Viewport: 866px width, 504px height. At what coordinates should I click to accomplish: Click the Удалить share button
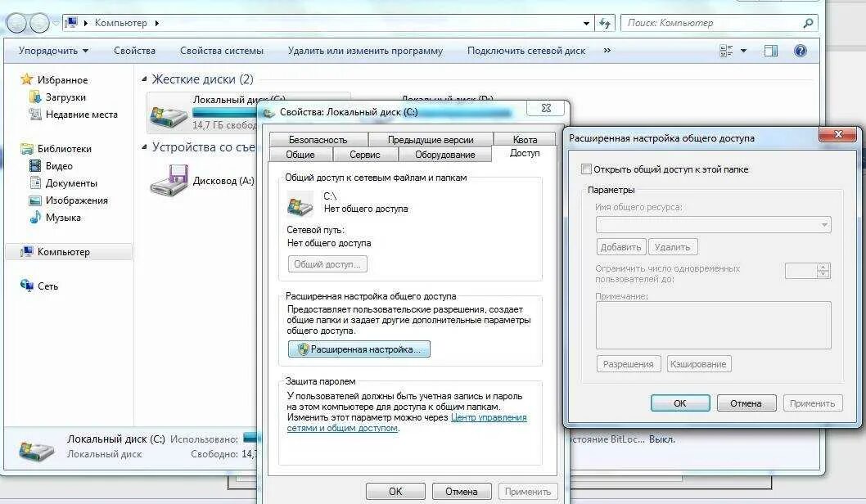pyautogui.click(x=673, y=247)
